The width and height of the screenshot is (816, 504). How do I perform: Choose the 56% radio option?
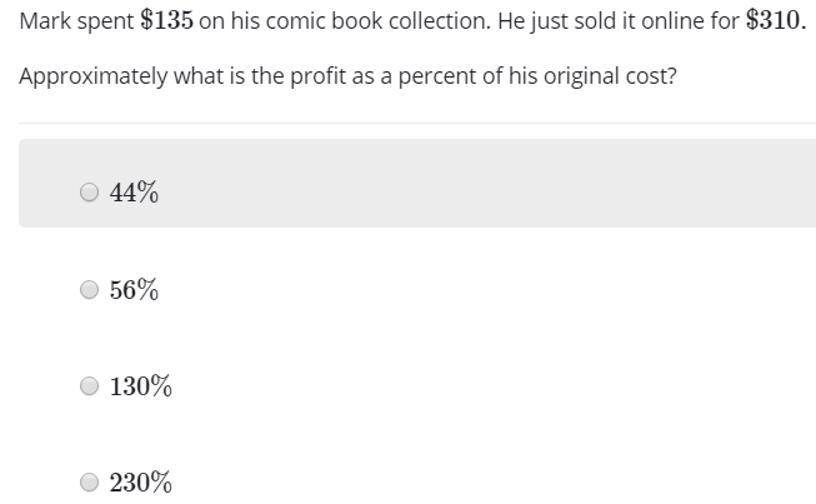[x=89, y=290]
